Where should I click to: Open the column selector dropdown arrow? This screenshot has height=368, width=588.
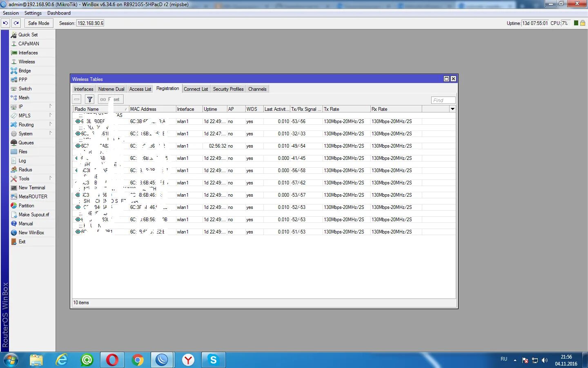452,109
